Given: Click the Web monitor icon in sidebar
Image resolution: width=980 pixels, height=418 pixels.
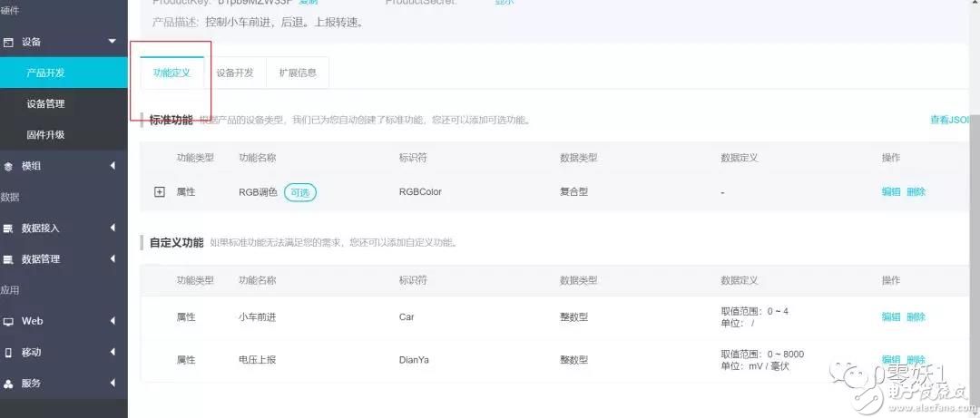Looking at the screenshot, I should [9, 321].
